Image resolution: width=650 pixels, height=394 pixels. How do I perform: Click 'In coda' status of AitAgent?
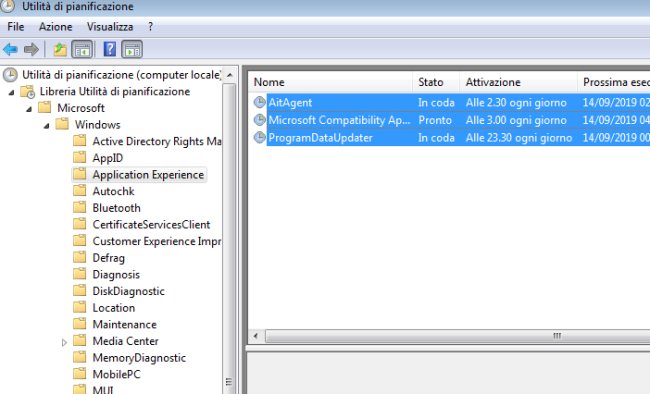(436, 102)
